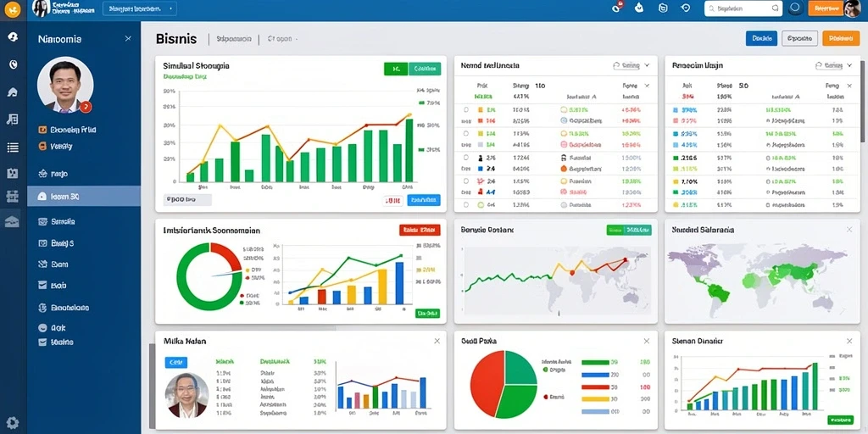Expand the sorting dropdown on the Nemd table card
The height and width of the screenshot is (434, 868).
pyautogui.click(x=631, y=65)
